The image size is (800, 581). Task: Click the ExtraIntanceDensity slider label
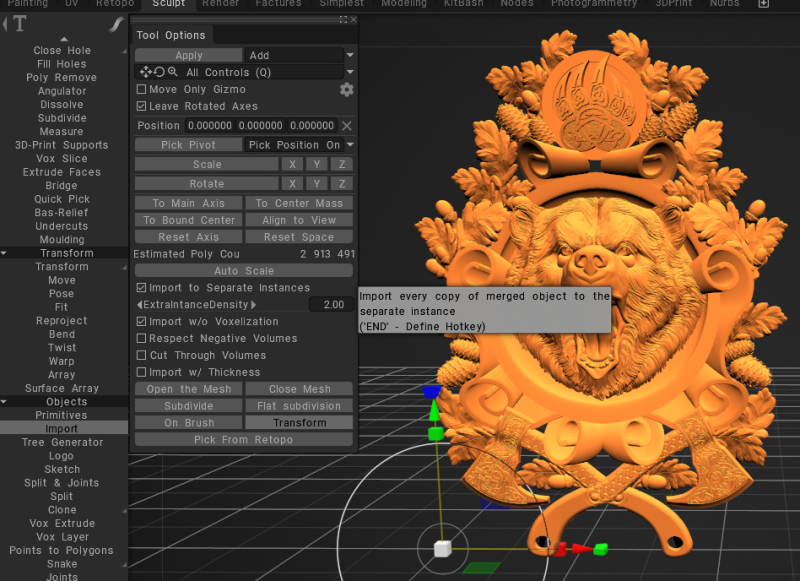click(x=196, y=305)
